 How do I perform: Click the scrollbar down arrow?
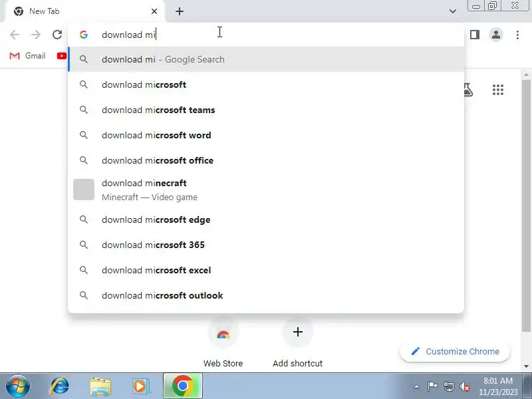526,366
